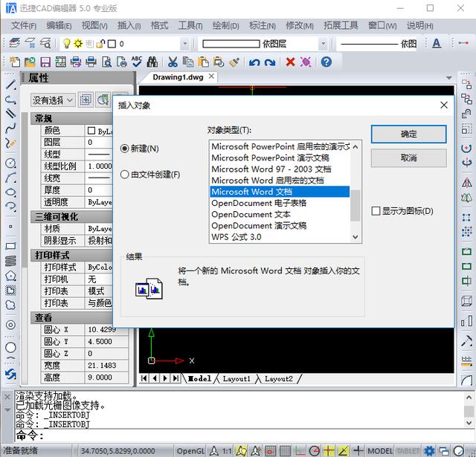
Task: Click the 取消 button
Action: (408, 158)
